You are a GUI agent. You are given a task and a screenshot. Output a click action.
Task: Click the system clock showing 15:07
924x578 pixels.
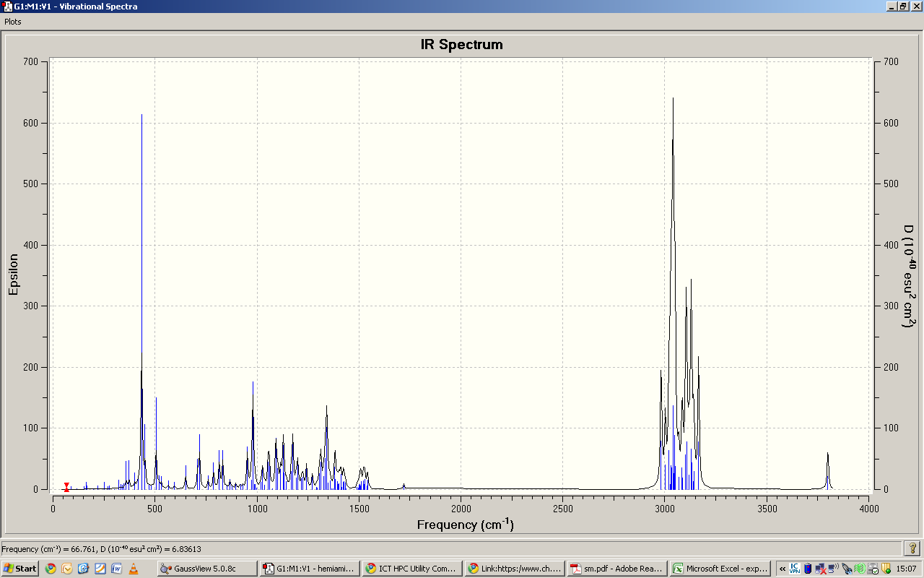click(906, 569)
